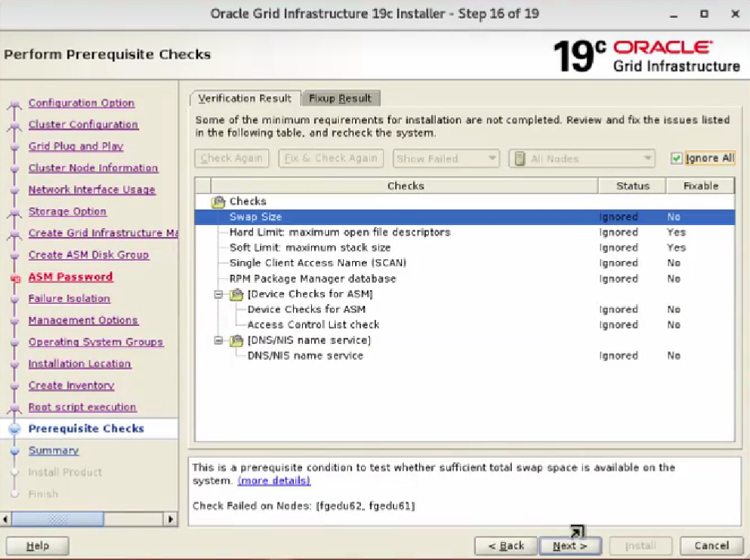Image resolution: width=750 pixels, height=560 pixels.
Task: Click the Device Checks for ASM folder icon
Action: pos(236,294)
